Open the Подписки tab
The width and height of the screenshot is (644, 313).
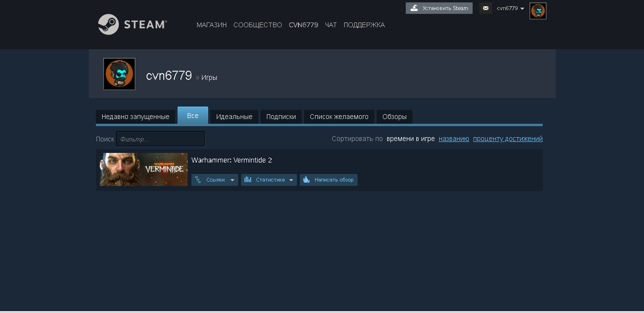click(x=281, y=117)
